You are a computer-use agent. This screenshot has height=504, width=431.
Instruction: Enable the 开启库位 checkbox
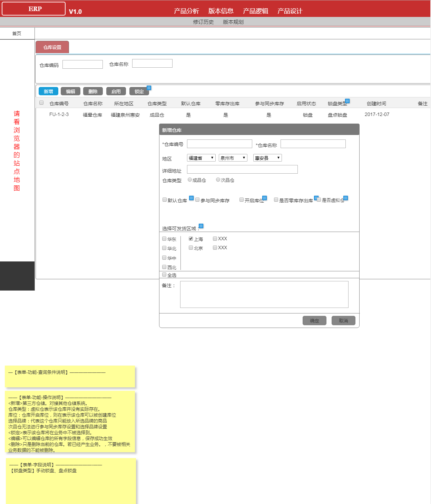click(242, 200)
